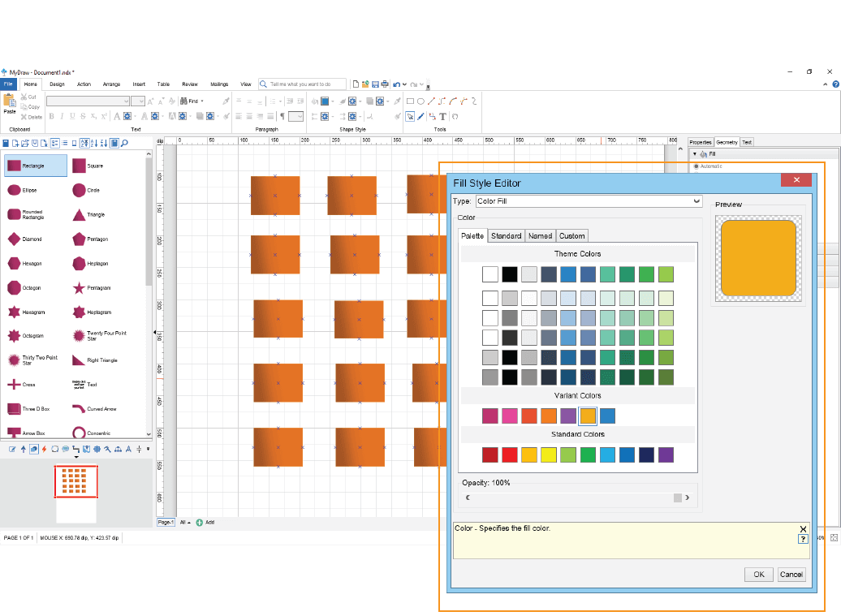Click the green Add page icon
This screenshot has height=616, width=841.
click(x=200, y=523)
